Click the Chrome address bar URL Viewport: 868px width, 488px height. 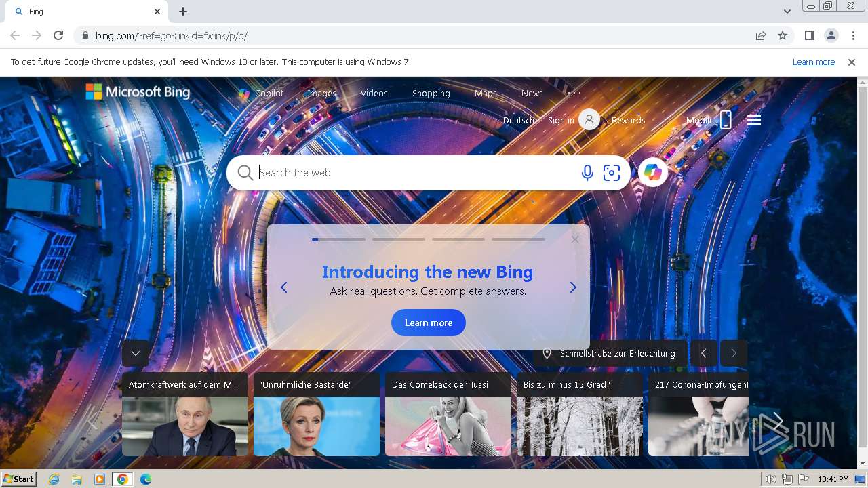tap(172, 35)
